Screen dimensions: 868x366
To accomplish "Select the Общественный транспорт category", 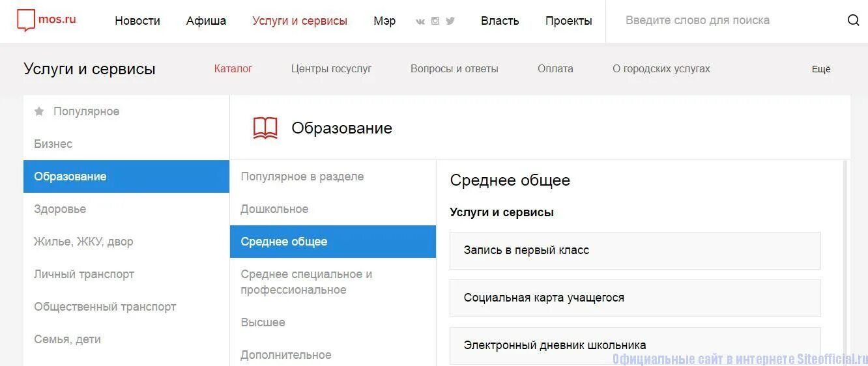I will point(126,307).
